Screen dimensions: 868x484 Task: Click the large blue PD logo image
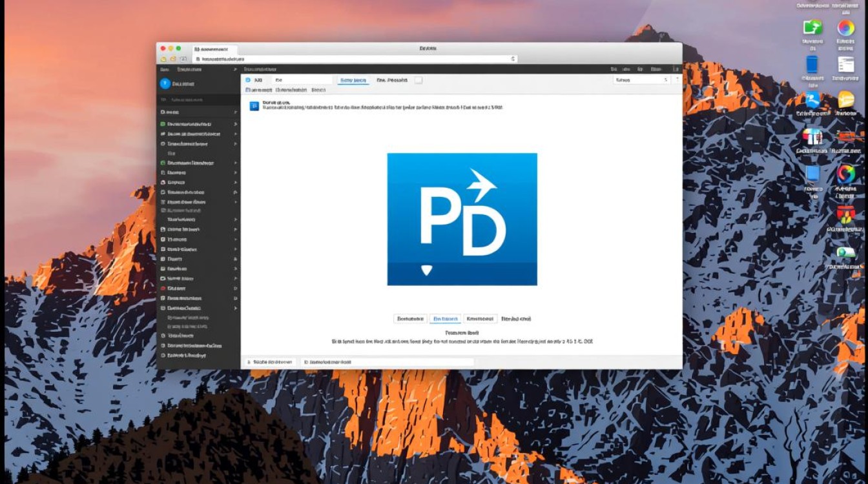coord(462,219)
